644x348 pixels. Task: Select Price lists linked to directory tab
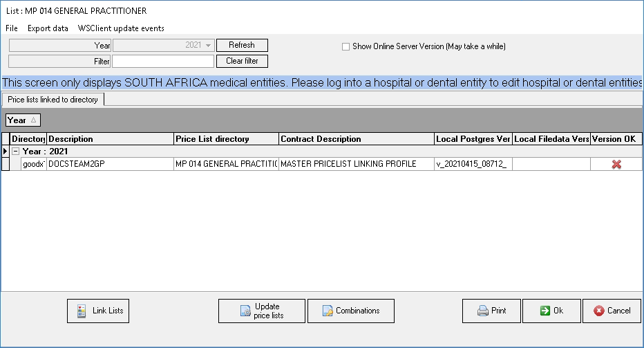(x=53, y=100)
